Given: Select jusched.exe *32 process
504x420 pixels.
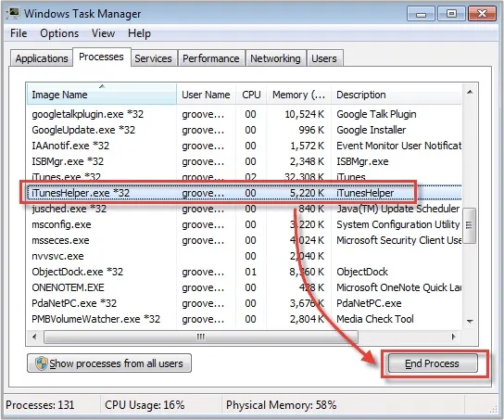Looking at the screenshot, I should click(245, 209).
